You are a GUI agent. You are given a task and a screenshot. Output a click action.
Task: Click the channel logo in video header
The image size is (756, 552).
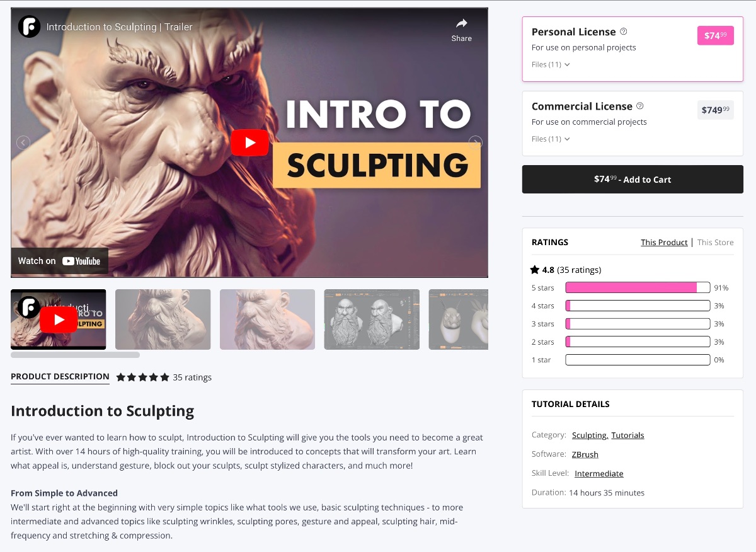tap(29, 26)
